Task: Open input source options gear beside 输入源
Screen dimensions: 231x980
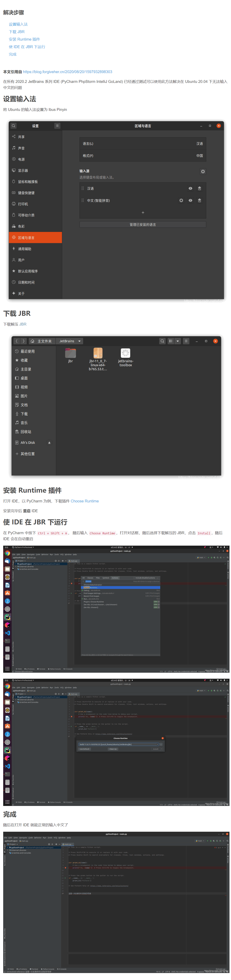Action: click(203, 172)
